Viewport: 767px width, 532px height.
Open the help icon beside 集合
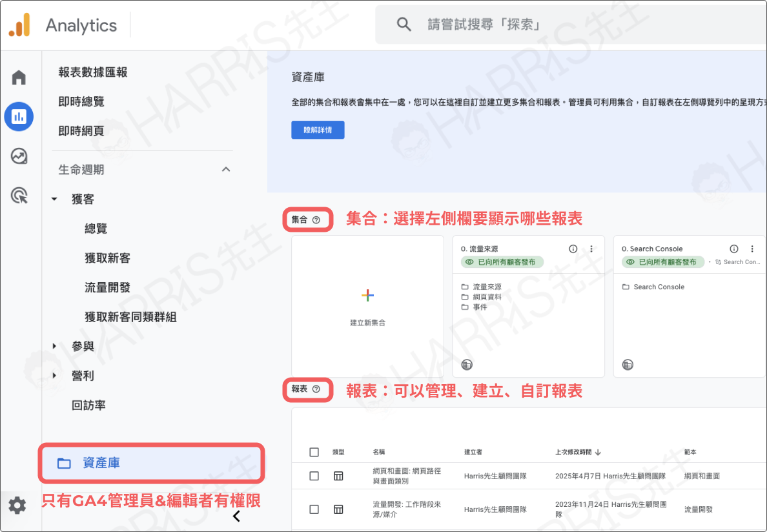click(x=316, y=220)
